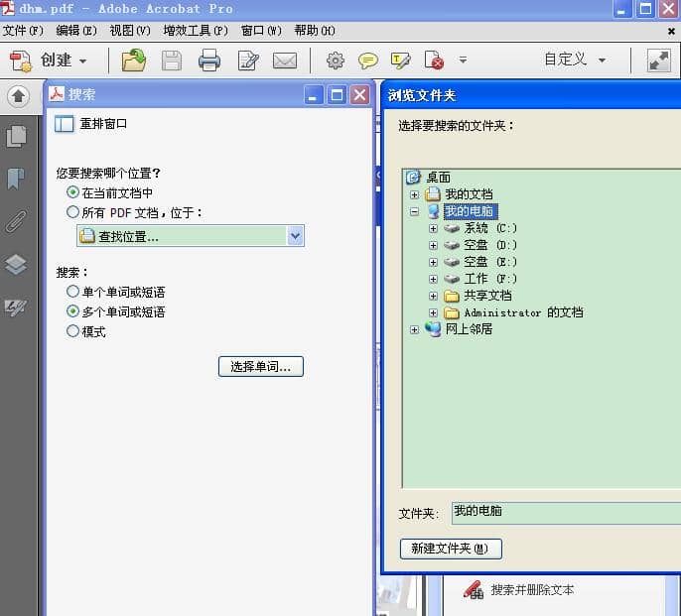Viewport: 681px width, 616px height.
Task: Select Desktop (桌面) in folder tree
Action: coord(438,178)
